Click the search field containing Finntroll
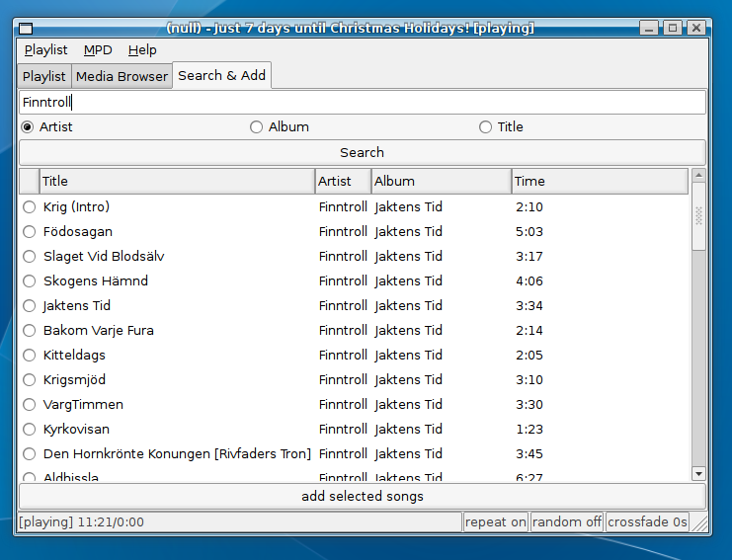 pos(363,102)
